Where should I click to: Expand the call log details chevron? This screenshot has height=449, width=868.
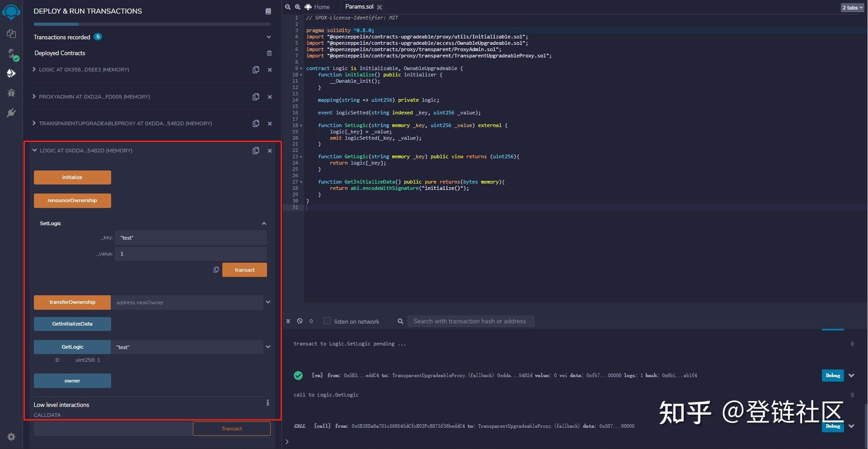(x=851, y=426)
